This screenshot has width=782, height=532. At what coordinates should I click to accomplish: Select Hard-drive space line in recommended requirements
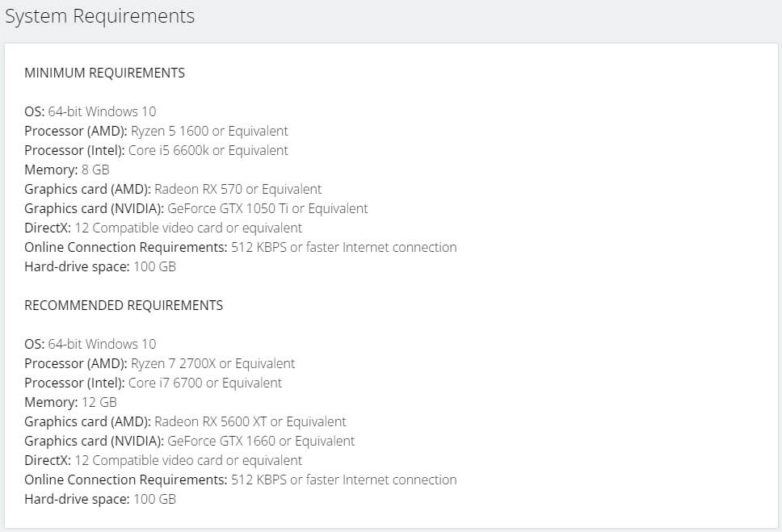(100, 499)
